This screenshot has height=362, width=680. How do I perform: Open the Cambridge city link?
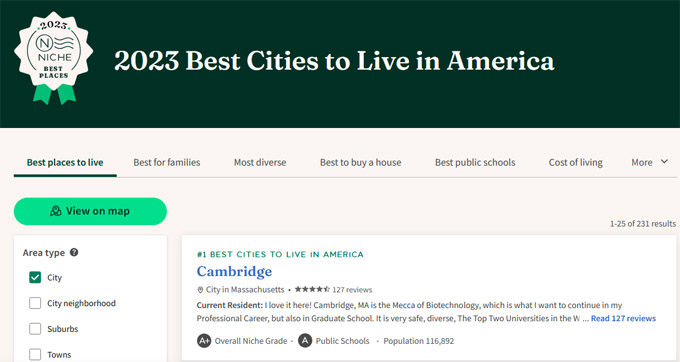pyautogui.click(x=234, y=271)
